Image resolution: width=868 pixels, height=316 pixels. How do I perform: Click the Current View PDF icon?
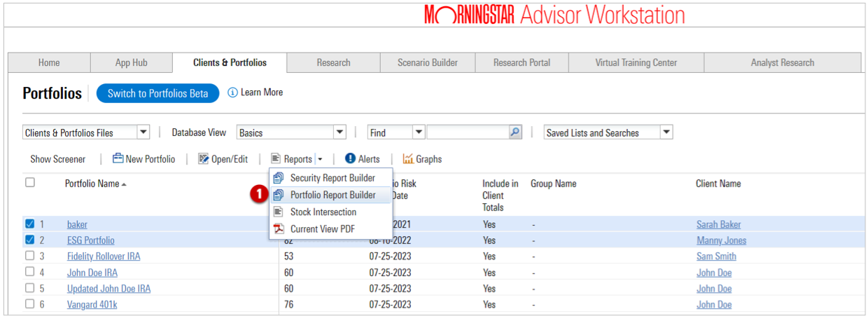(x=279, y=228)
